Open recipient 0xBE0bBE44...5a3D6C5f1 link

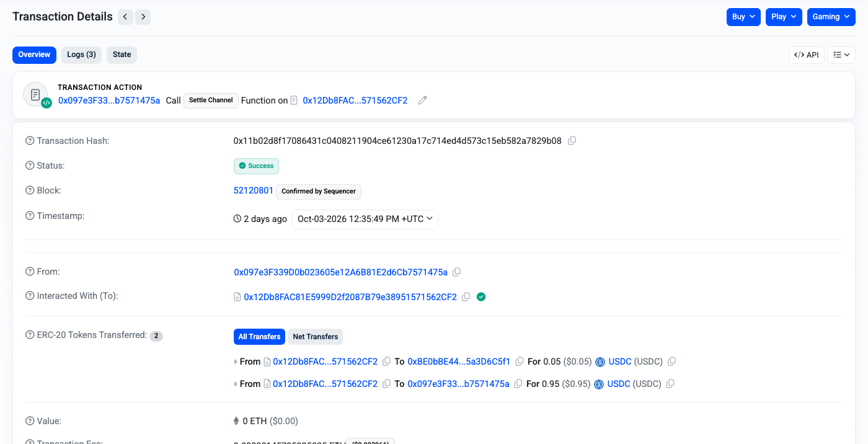coord(459,362)
